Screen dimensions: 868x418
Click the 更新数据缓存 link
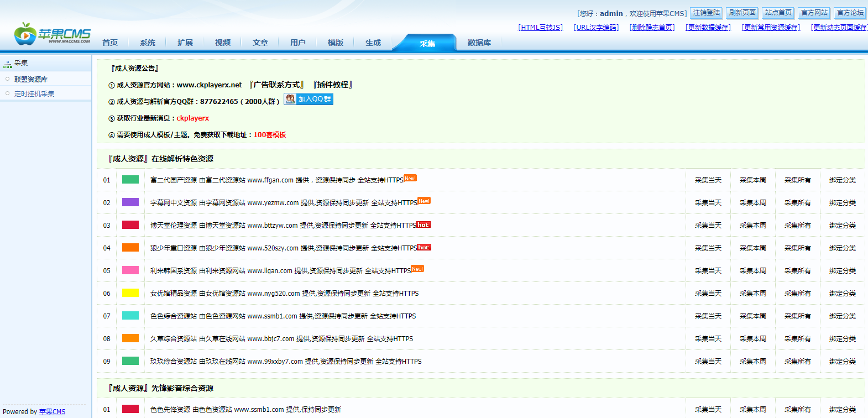point(708,27)
